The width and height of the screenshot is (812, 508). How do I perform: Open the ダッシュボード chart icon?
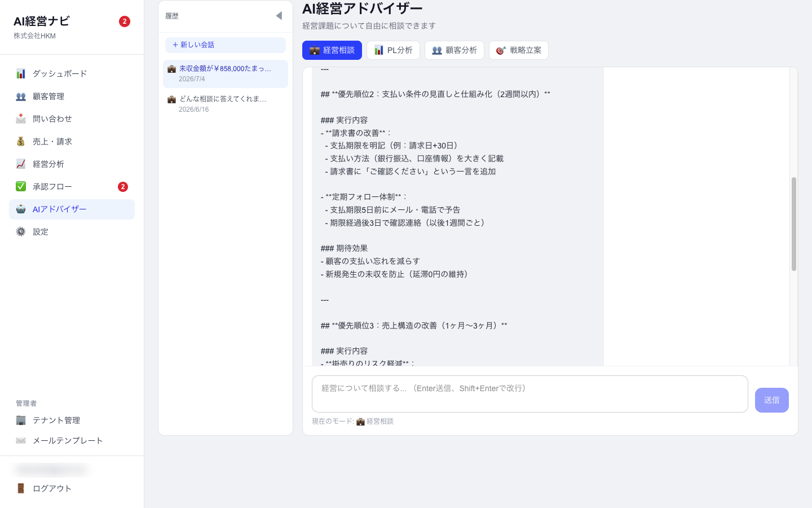tap(21, 73)
